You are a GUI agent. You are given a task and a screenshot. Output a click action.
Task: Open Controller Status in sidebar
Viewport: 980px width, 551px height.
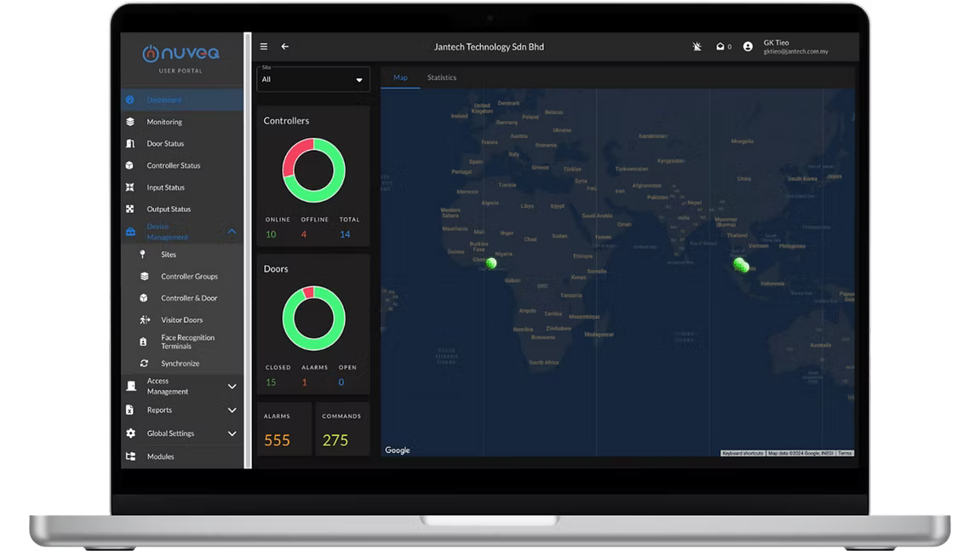[173, 166]
